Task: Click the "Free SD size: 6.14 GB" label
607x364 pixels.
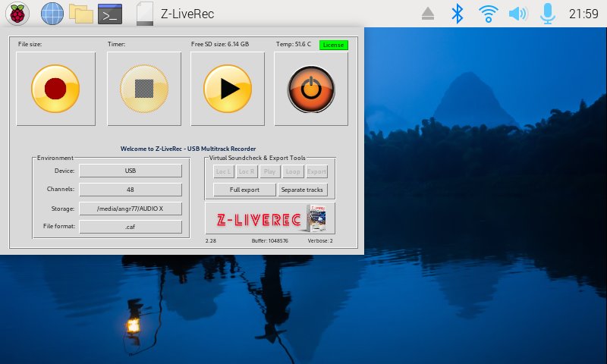Action: coord(220,44)
